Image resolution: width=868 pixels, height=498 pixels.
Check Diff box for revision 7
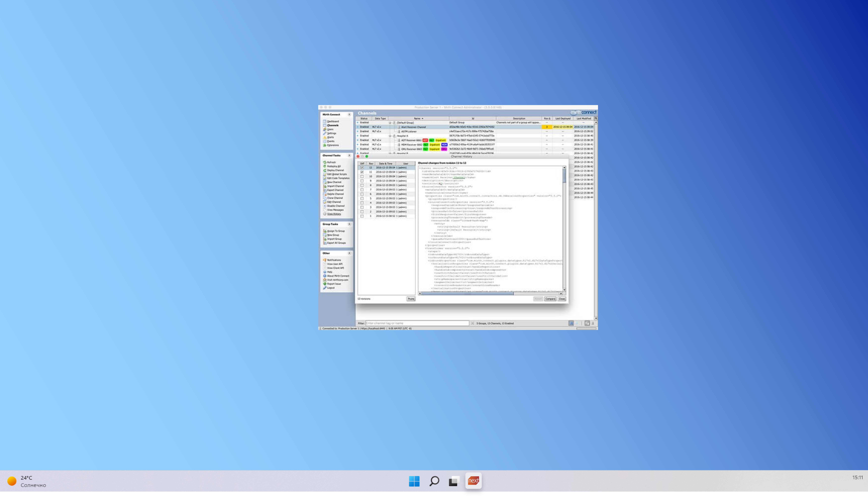pos(362,190)
